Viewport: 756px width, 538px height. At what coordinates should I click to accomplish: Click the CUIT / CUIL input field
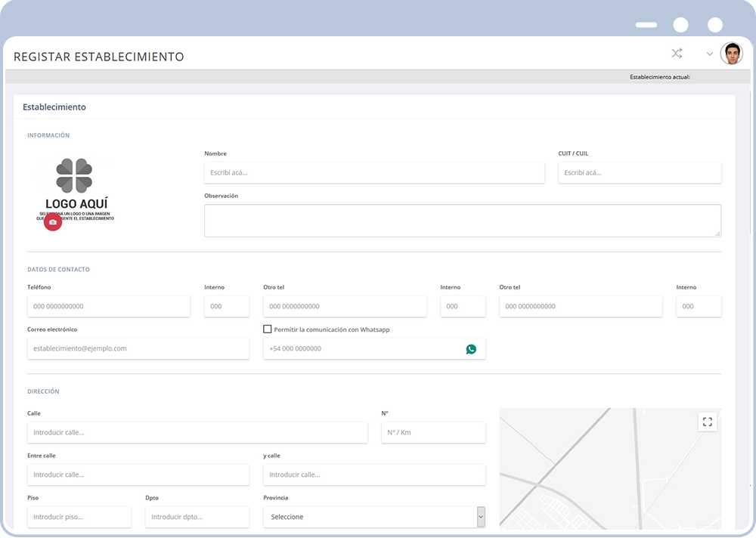click(639, 173)
